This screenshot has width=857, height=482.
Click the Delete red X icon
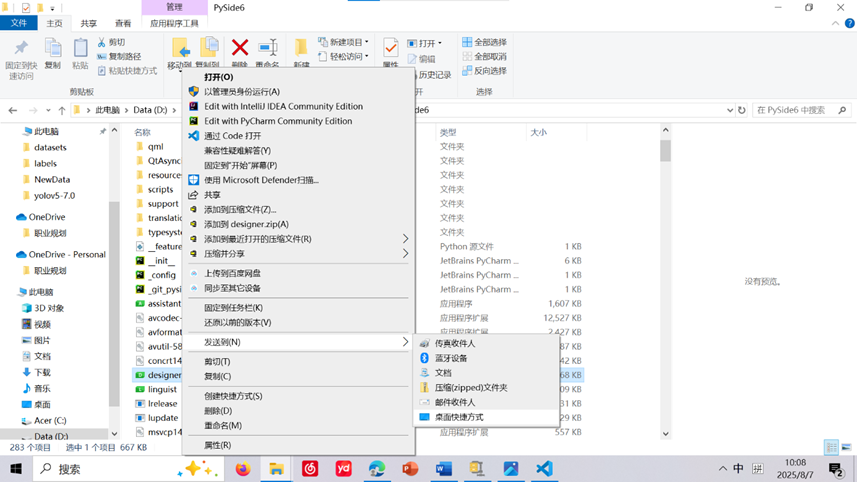point(239,48)
